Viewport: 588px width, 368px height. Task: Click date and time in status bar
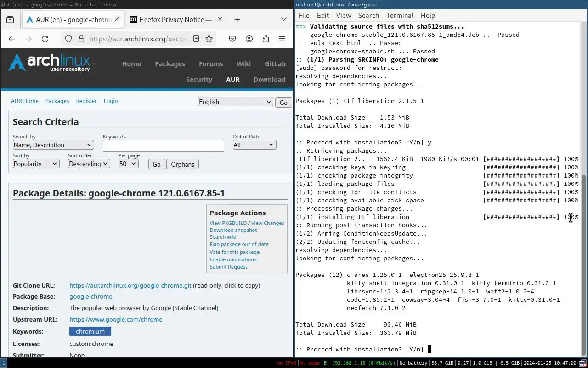pyautogui.click(x=549, y=363)
